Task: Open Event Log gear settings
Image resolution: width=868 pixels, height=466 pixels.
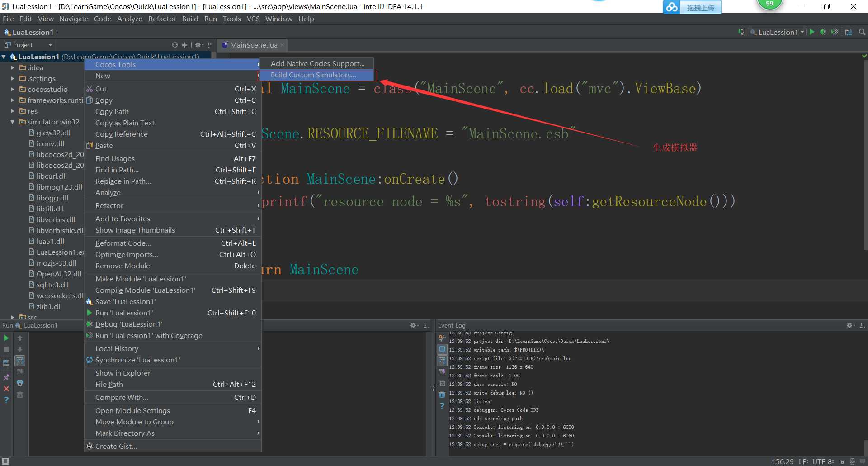Action: point(850,325)
